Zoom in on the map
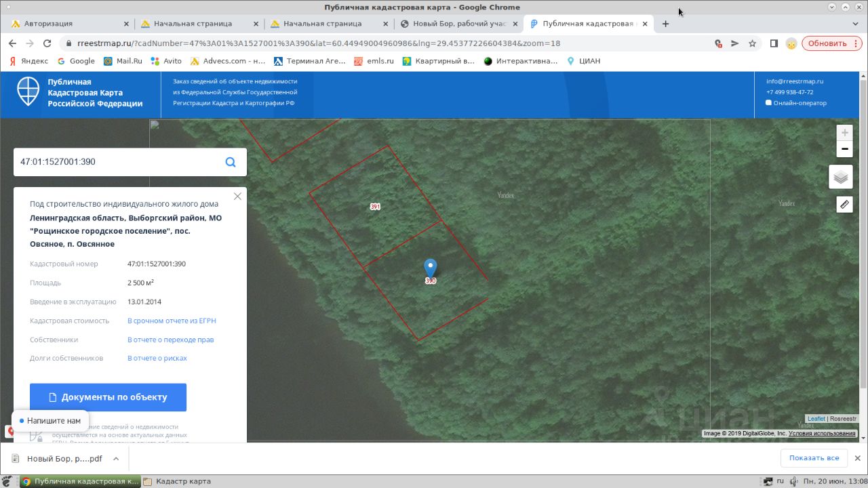This screenshot has width=868, height=488. pos(844,133)
